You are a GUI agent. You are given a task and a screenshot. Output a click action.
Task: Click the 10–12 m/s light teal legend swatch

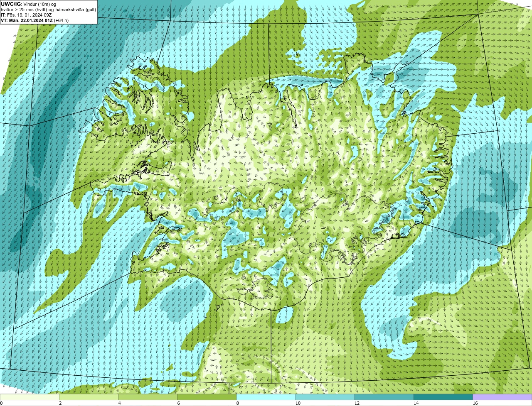pyautogui.click(x=325, y=397)
